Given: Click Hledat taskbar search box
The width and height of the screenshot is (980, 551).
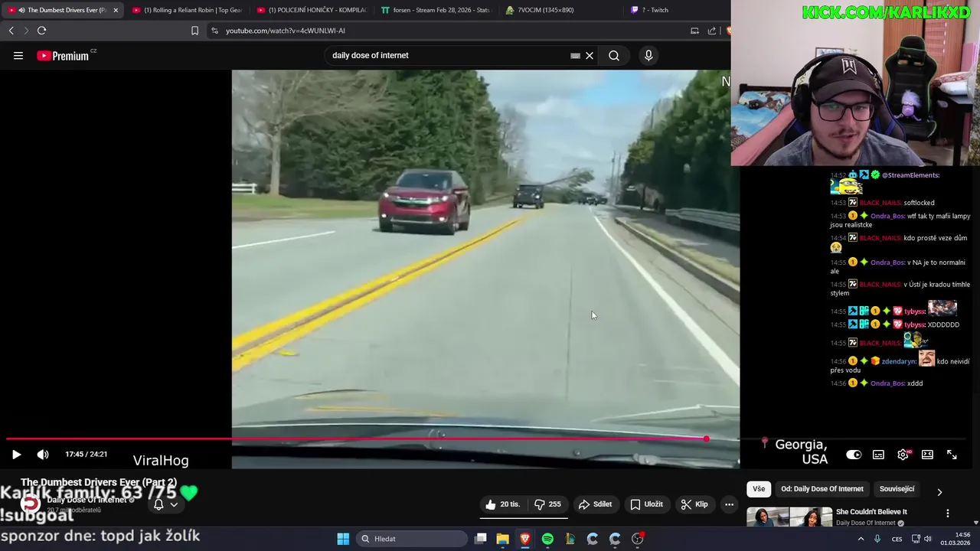Looking at the screenshot, I should point(412,539).
